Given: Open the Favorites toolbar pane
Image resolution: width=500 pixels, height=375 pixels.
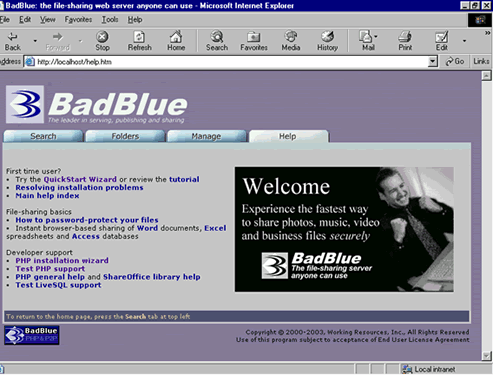Looking at the screenshot, I should (254, 41).
